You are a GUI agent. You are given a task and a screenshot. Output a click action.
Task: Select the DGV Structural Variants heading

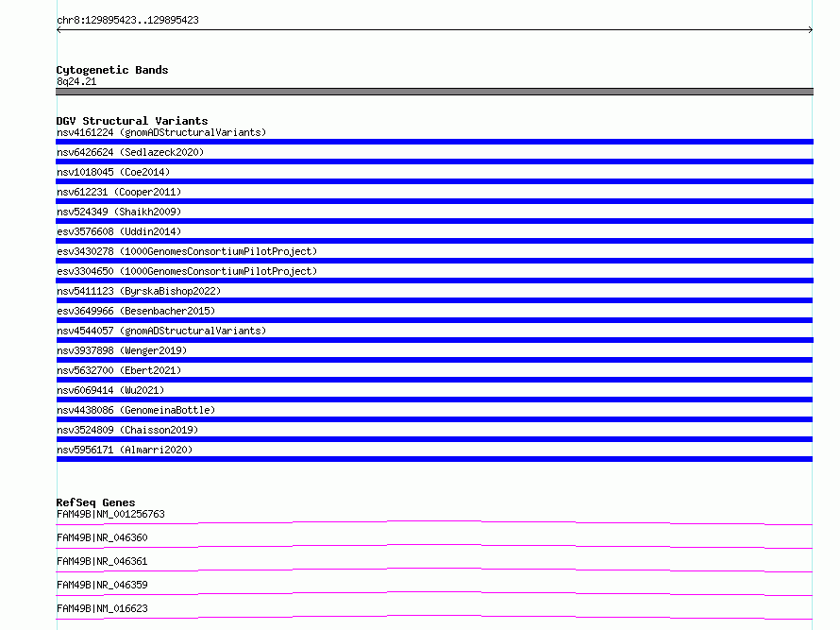coord(132,121)
